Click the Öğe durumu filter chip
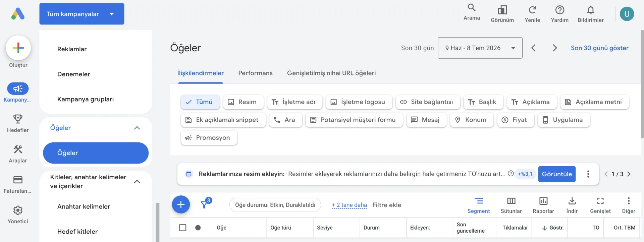644x242 pixels. tap(275, 205)
